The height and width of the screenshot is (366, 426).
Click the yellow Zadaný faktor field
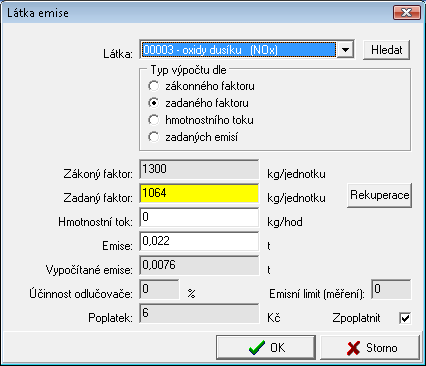pyautogui.click(x=199, y=193)
